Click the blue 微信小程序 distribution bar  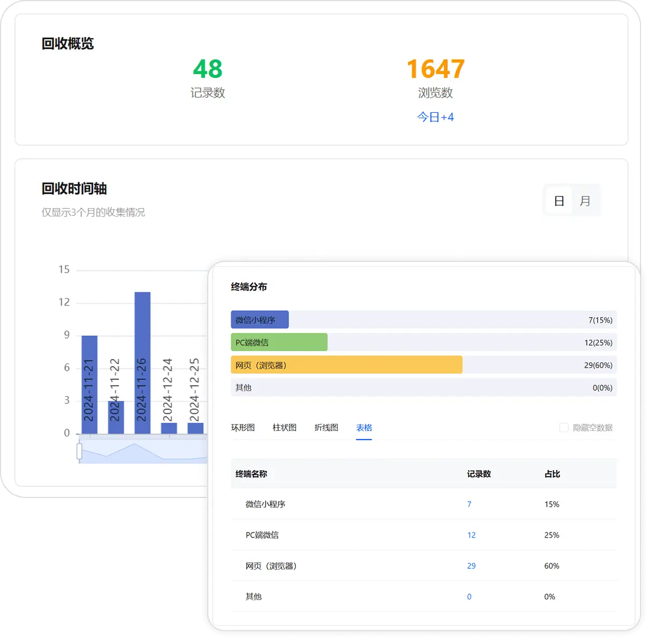point(260,320)
